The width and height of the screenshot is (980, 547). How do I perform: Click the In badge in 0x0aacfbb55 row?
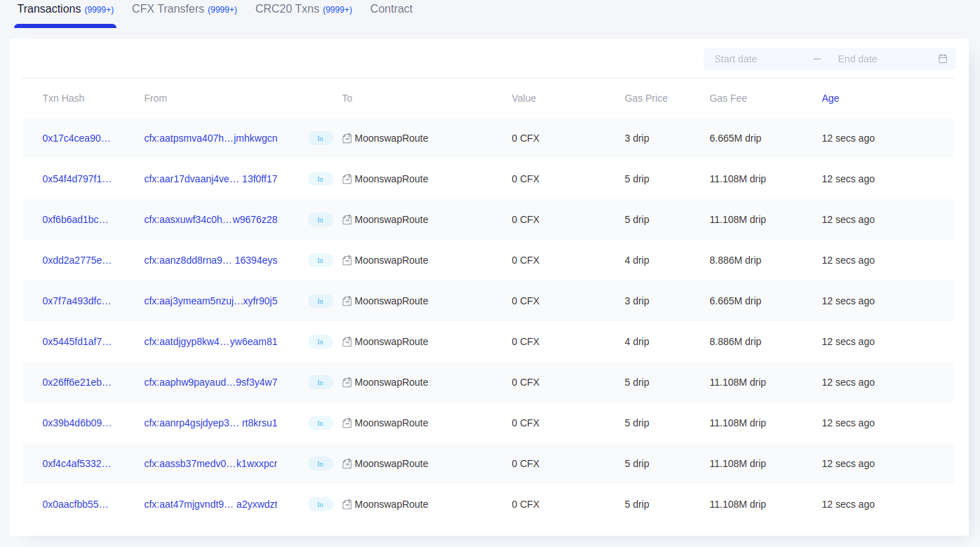320,504
